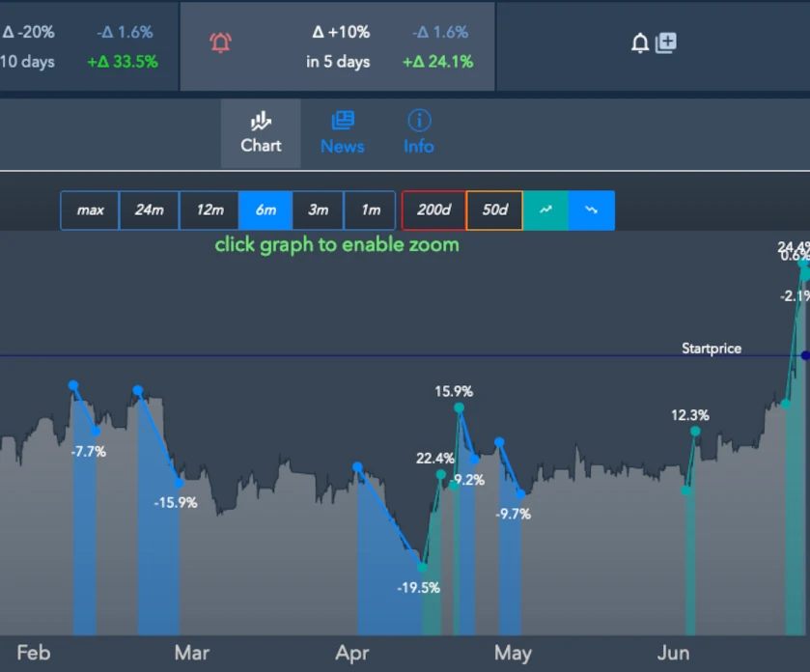Toggle the upward trend markers button
The image size is (810, 672).
click(545, 210)
